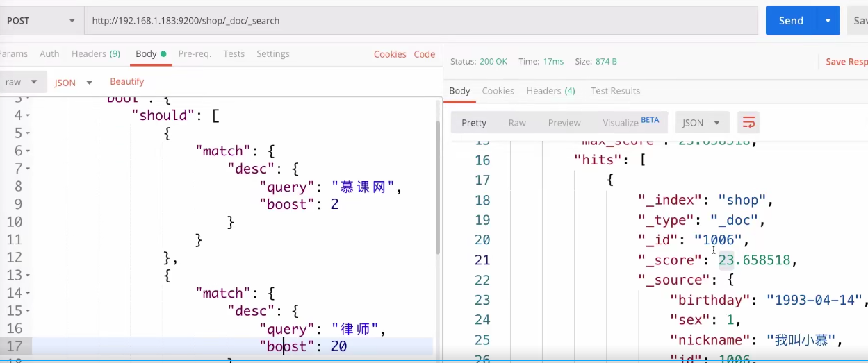Open the response JSON format dropdown
Image resolution: width=868 pixels, height=363 pixels.
tap(703, 123)
